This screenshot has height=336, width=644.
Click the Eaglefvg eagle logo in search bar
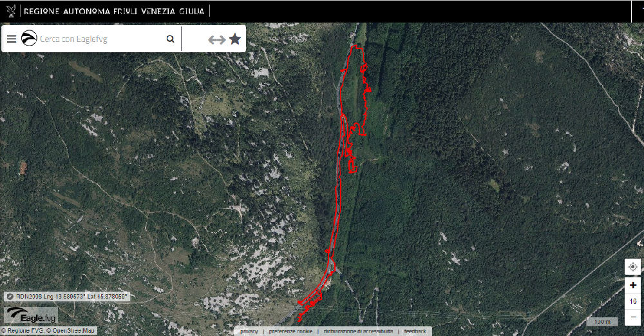pos(29,38)
